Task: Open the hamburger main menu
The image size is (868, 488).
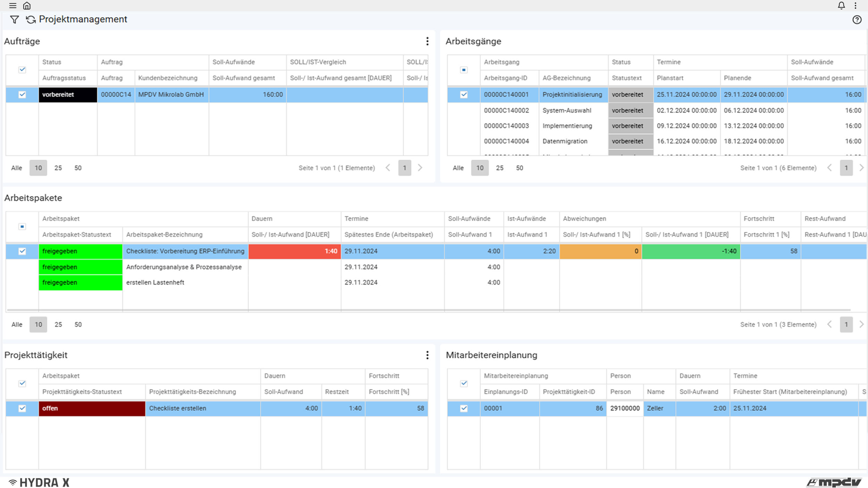Action: (x=13, y=6)
